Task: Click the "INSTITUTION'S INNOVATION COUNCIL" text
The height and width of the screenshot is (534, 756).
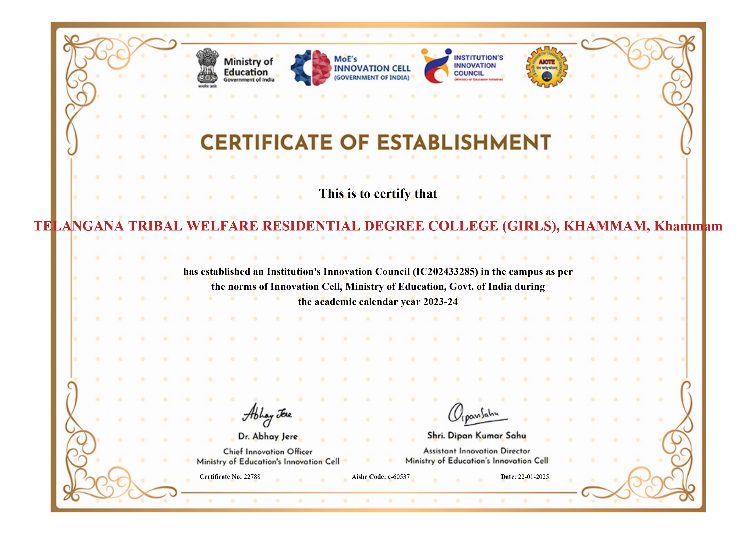Action: click(x=478, y=65)
